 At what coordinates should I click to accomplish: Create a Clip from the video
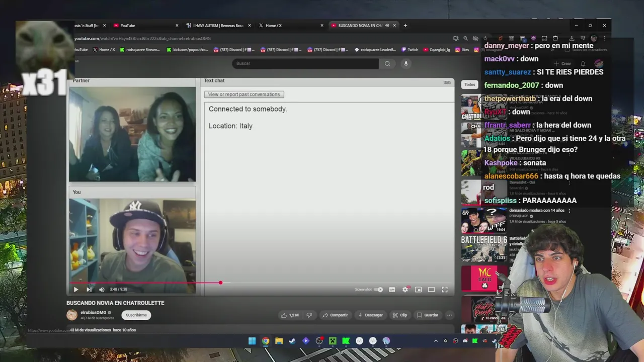(x=400, y=315)
